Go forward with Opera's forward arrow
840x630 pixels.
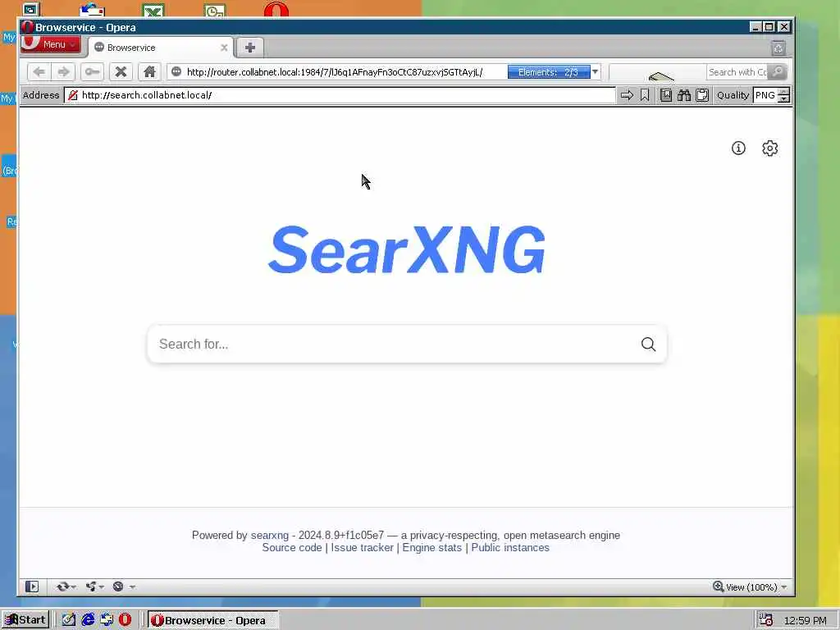click(63, 72)
